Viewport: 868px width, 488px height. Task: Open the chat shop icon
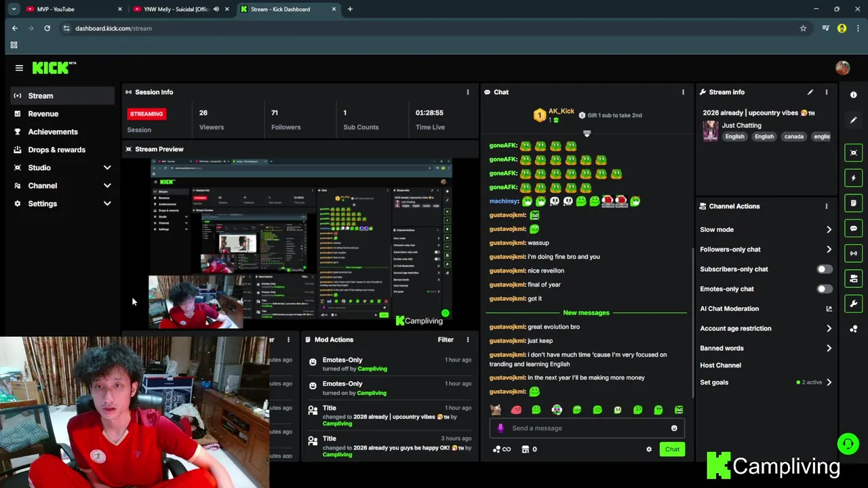click(x=525, y=449)
